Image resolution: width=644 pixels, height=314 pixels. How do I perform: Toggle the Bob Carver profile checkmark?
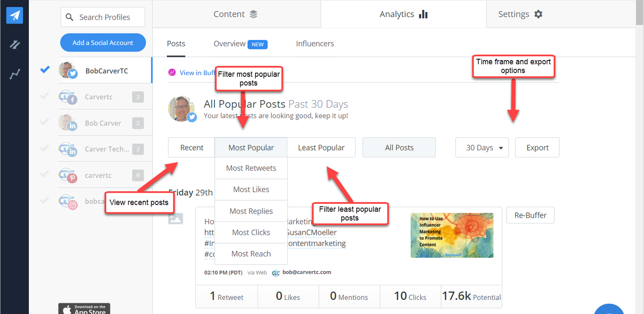(44, 122)
